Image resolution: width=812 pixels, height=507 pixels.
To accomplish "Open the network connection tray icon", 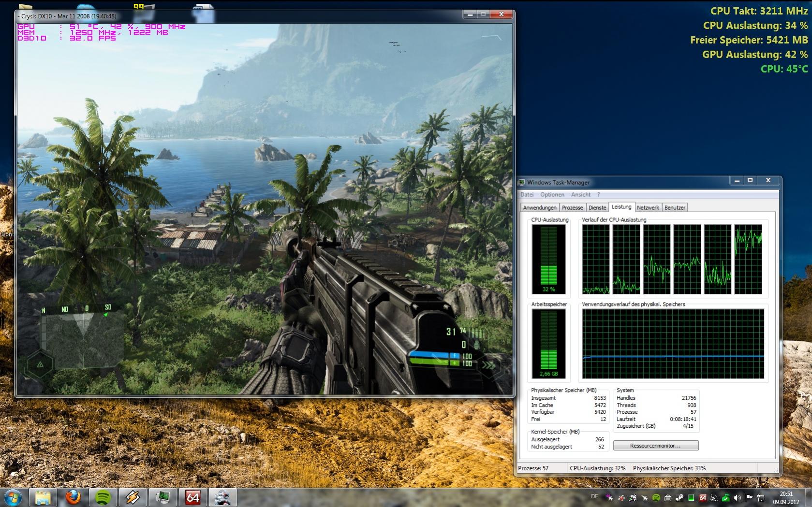I will tap(761, 498).
